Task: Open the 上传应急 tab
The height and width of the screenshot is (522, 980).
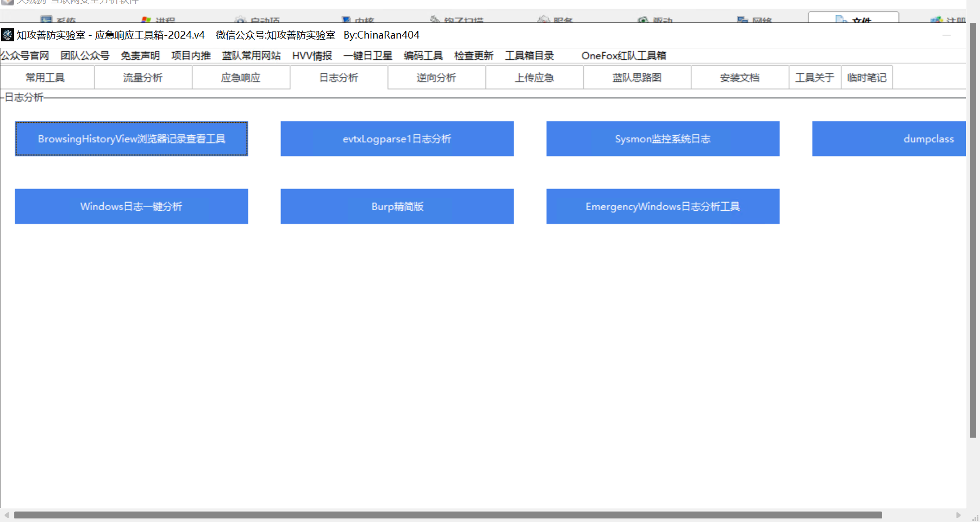Action: tap(534, 78)
